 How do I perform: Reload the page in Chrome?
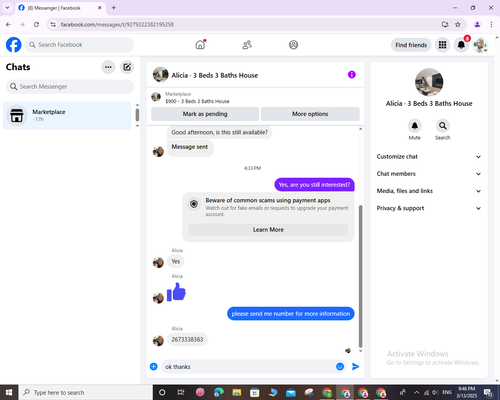click(36, 24)
